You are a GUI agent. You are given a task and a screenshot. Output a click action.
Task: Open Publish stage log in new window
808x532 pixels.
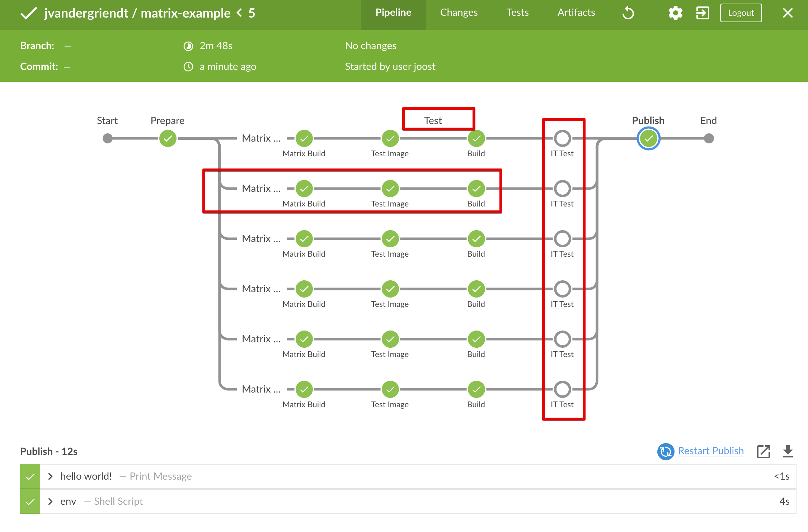(x=764, y=452)
